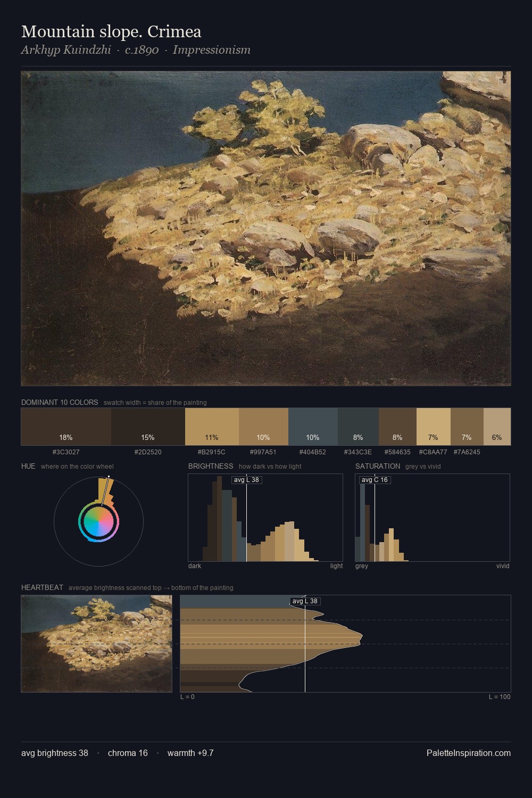
Task: Click the "L = 100" axis label
Action: coord(500,697)
